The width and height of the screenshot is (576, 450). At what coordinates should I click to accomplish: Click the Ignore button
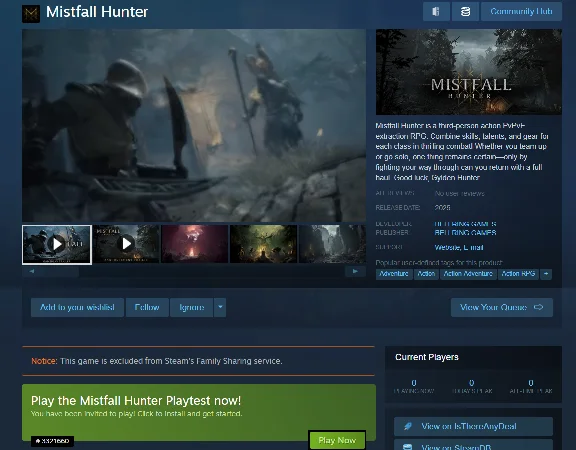(x=192, y=307)
